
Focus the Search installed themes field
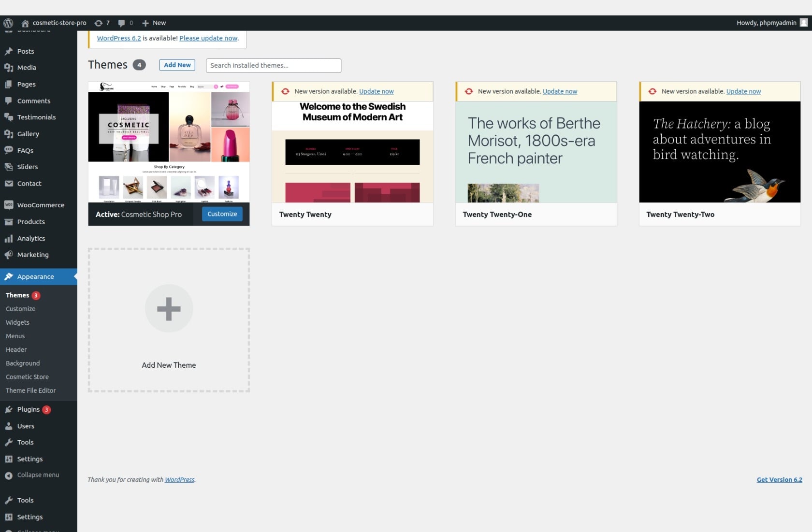pos(274,66)
